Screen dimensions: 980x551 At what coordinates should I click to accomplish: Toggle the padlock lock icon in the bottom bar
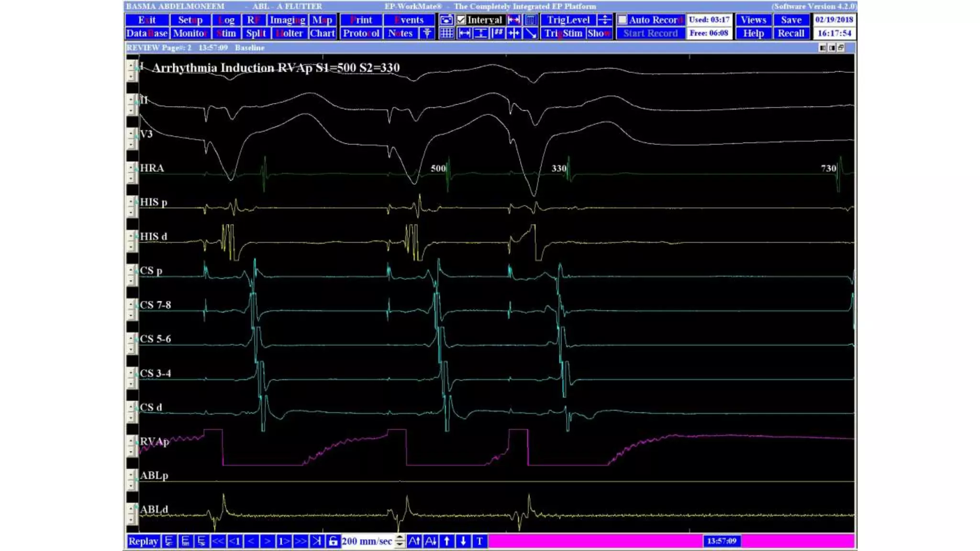pos(333,541)
